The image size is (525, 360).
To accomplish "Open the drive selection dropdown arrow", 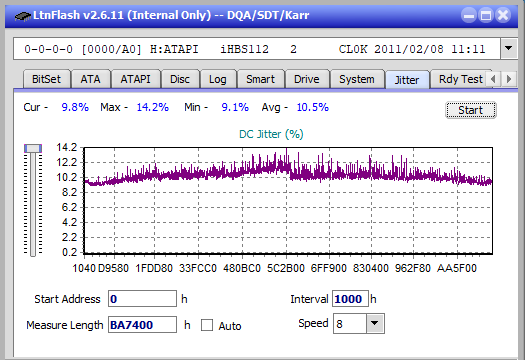I will pyautogui.click(x=509, y=49).
